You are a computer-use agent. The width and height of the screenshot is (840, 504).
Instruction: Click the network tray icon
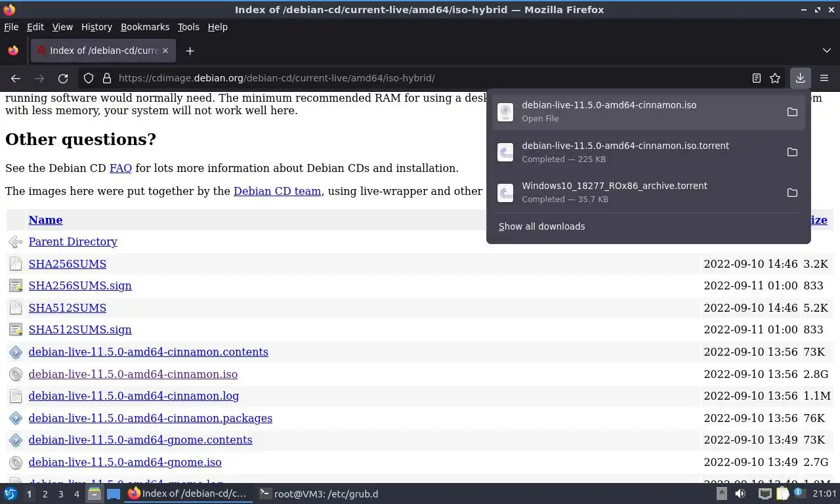pos(765,493)
